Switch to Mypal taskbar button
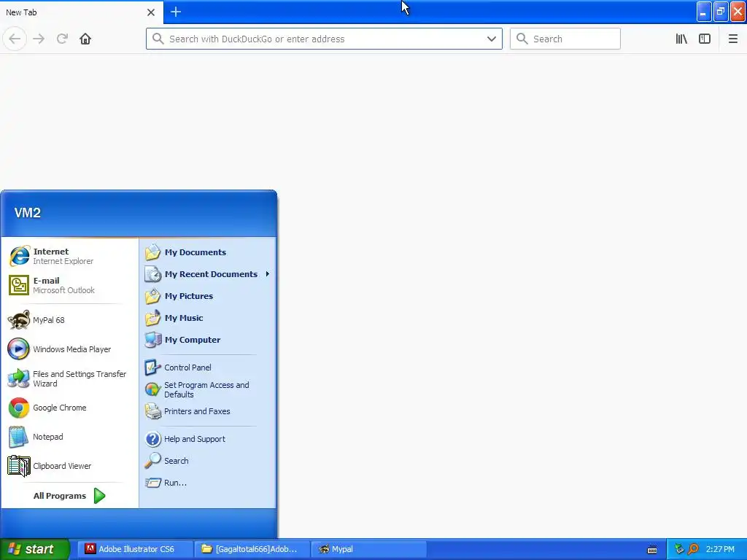Viewport: 747px width, 560px height. 369,549
